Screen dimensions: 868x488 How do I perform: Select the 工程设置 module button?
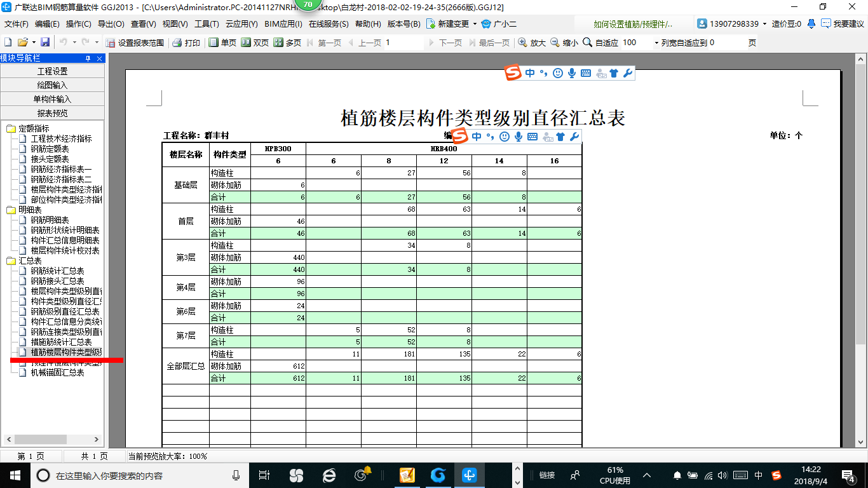[52, 71]
